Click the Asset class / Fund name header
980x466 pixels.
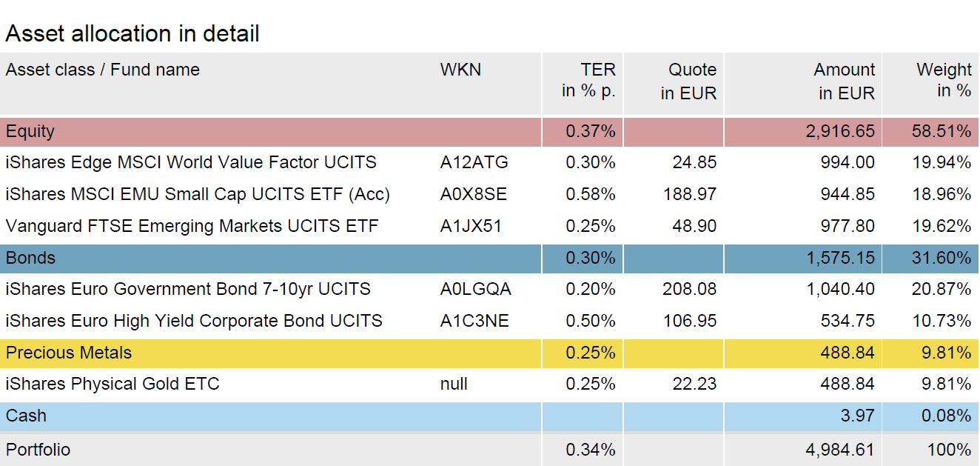tap(103, 70)
